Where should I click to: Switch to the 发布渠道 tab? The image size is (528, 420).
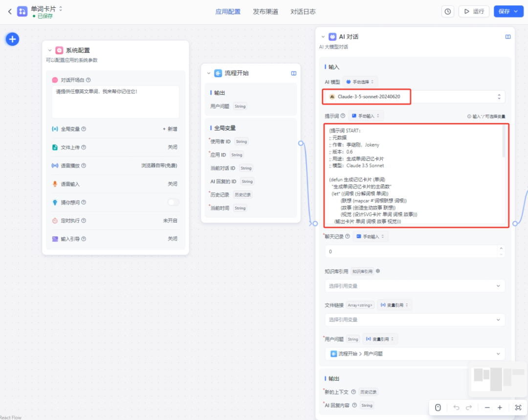coord(265,12)
